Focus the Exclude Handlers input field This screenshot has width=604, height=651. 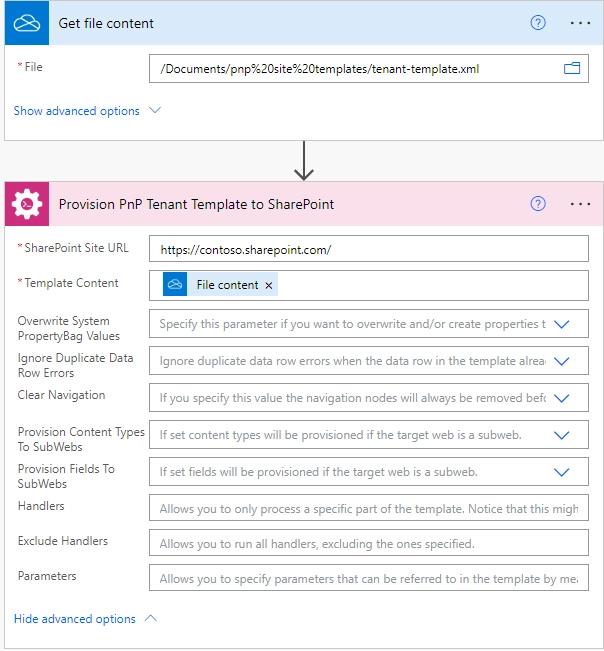369,542
